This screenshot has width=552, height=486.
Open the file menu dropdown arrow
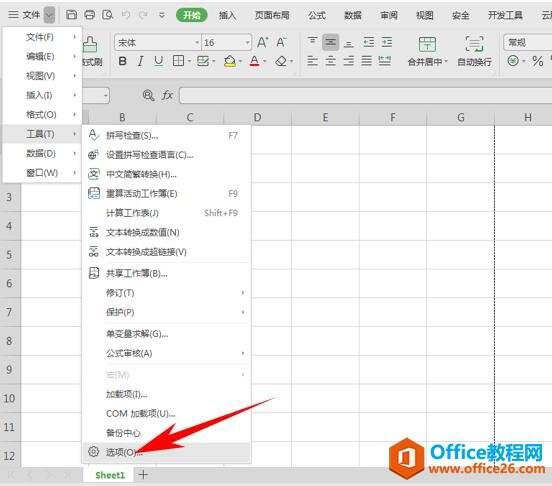point(49,15)
